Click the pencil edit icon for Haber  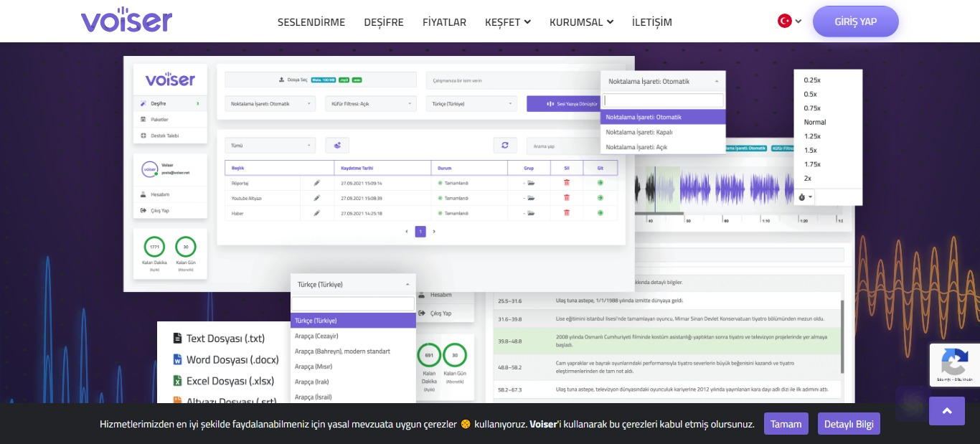317,213
